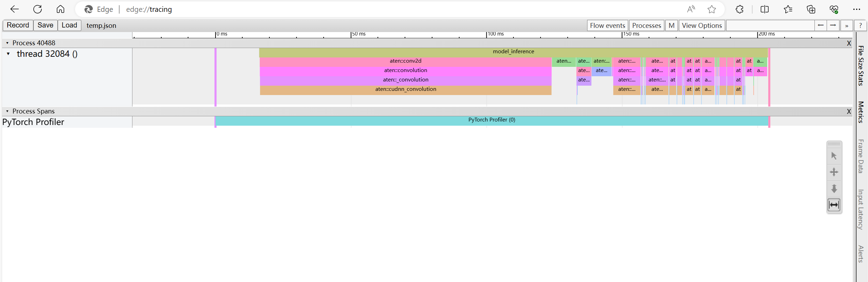Open the File Size Stats side tab
Screen dimensions: 868x282
point(861,65)
